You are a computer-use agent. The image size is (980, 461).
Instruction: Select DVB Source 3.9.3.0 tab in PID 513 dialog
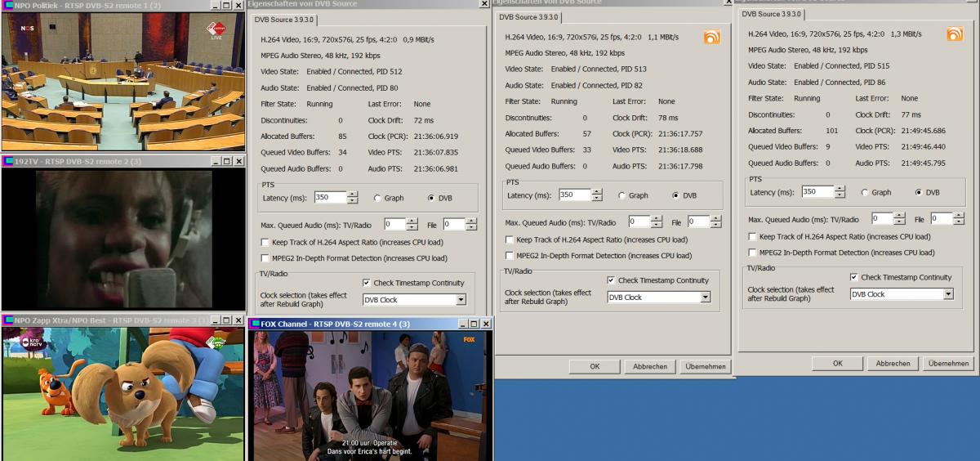528,16
